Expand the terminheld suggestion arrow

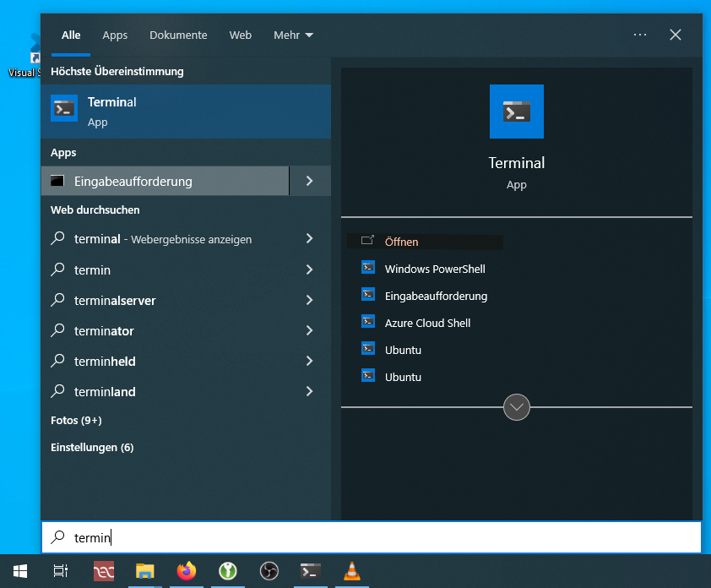(310, 361)
